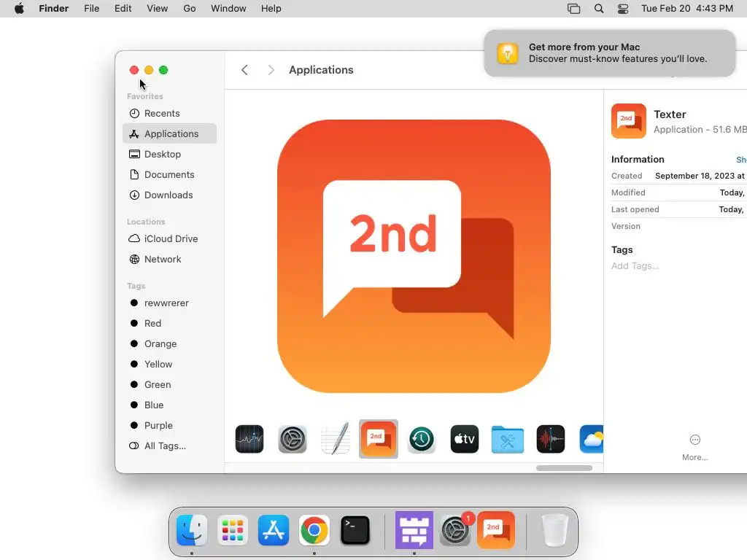Open Terminal from the Dock
747x560 pixels.
pos(355,530)
